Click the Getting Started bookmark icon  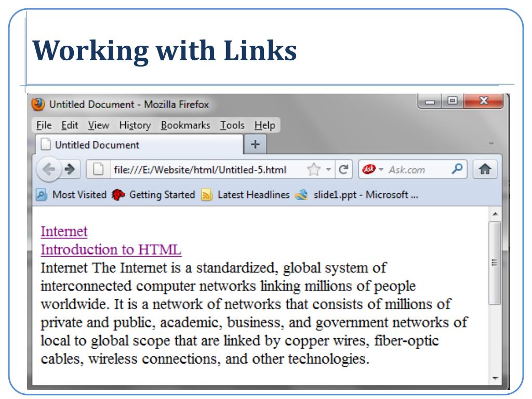pyautogui.click(x=118, y=195)
